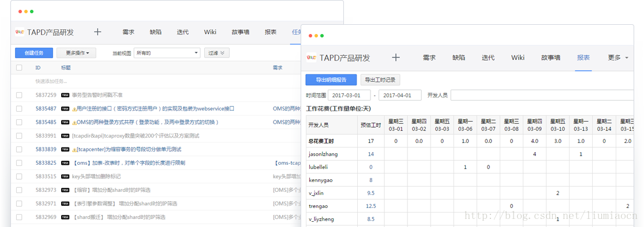644x227 pixels.
Task: Click the TAPD logo in reports window
Action: pyautogui.click(x=311, y=58)
